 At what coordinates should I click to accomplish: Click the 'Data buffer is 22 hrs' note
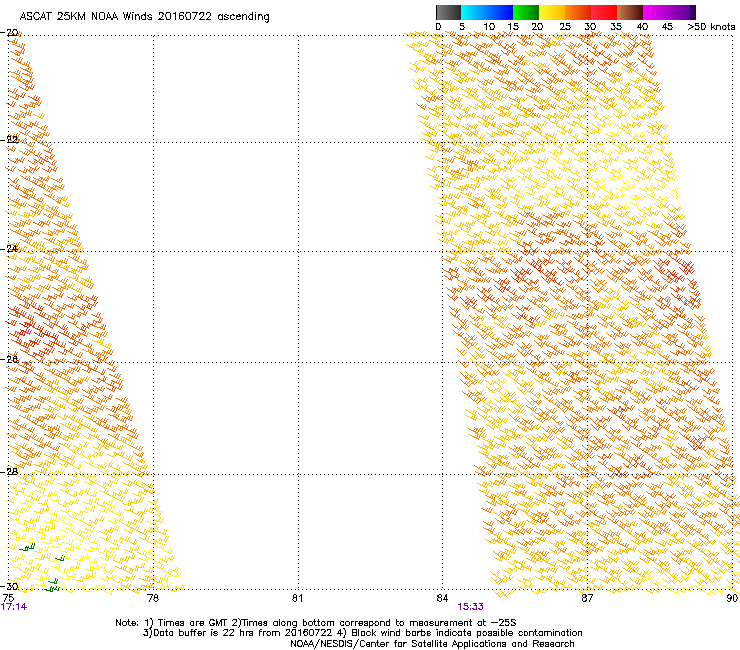click(x=238, y=633)
